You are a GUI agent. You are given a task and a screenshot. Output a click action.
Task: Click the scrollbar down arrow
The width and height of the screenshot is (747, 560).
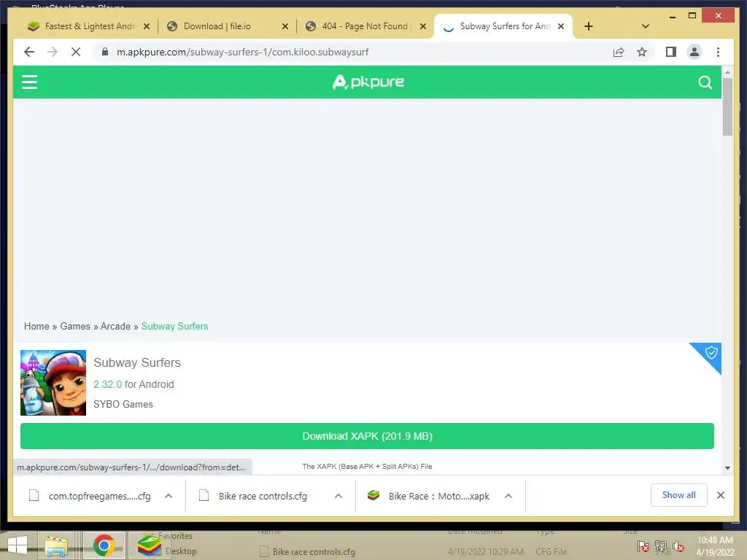(727, 468)
